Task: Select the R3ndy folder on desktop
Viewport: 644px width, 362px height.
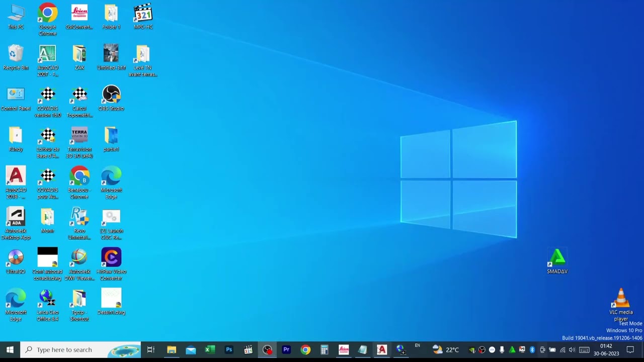Action: 16,139
